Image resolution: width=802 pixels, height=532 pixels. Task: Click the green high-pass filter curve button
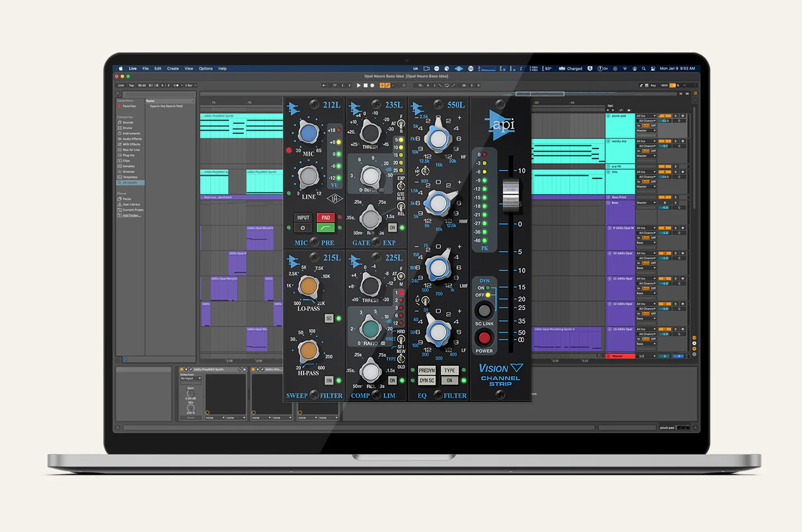tap(325, 228)
